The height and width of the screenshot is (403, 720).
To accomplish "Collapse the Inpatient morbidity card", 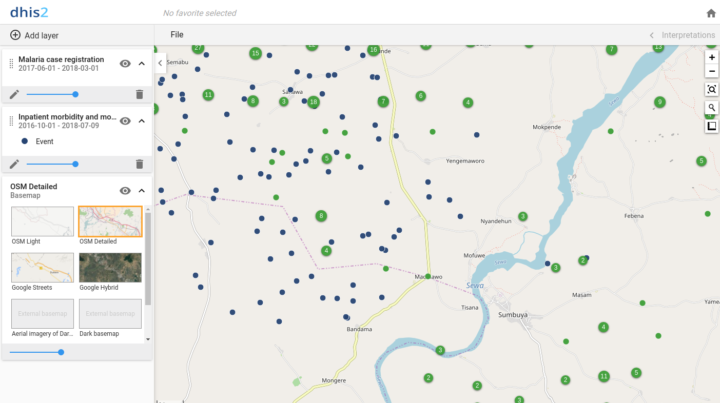I will click(141, 121).
